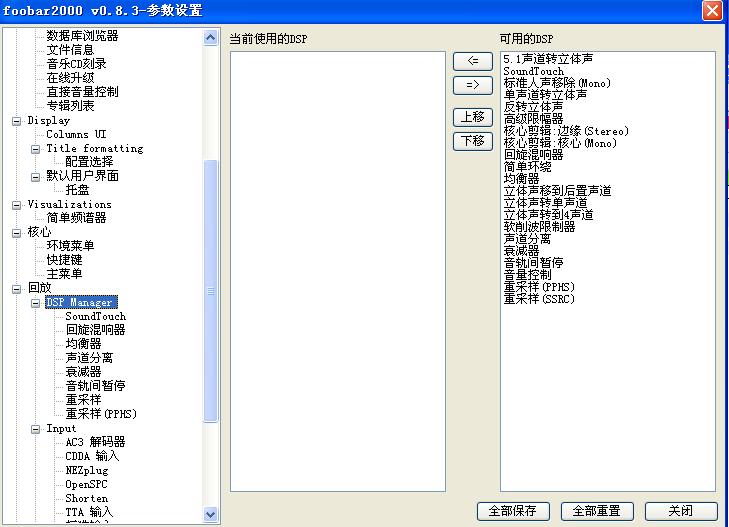
Task: Select 直接音量控制 in the tree
Action: coord(82,92)
